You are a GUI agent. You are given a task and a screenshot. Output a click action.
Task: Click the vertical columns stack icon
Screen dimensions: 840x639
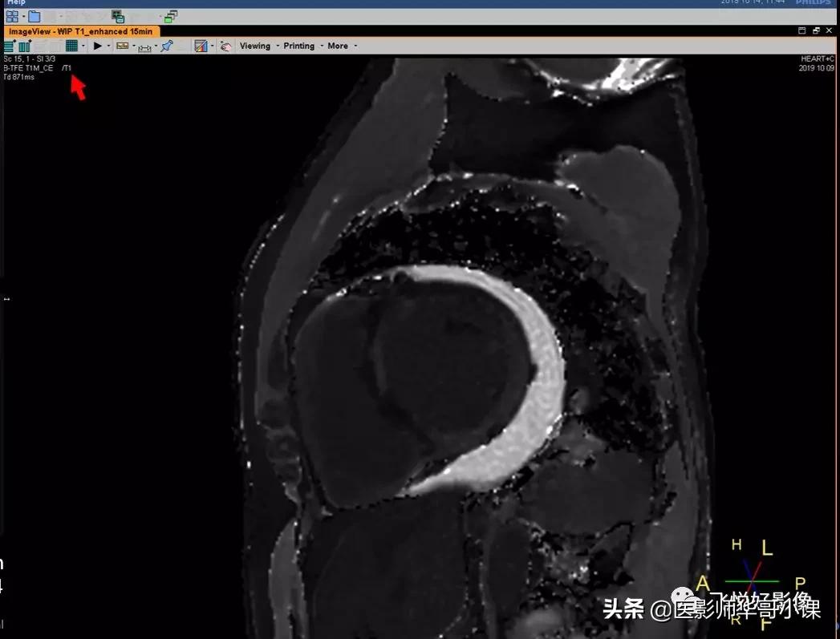tap(24, 46)
